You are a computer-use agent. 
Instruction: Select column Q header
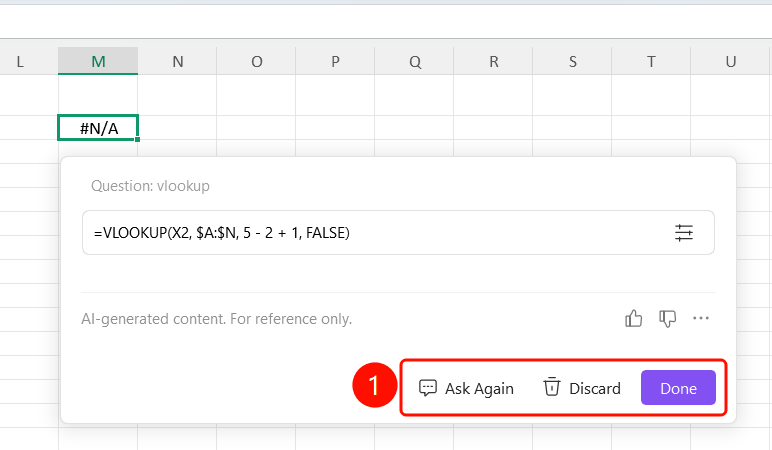coord(415,62)
